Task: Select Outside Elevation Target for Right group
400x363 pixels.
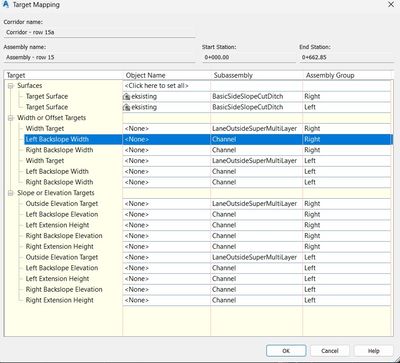Action: click(62, 204)
